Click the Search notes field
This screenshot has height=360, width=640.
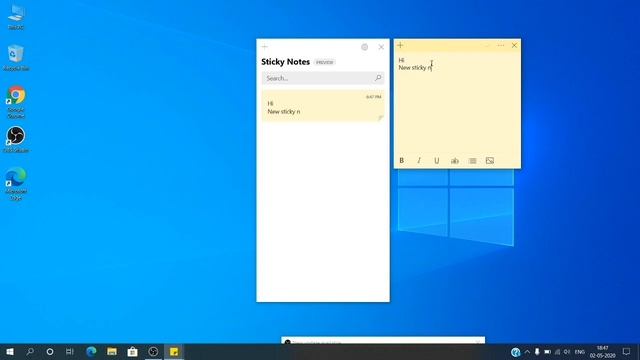click(323, 78)
